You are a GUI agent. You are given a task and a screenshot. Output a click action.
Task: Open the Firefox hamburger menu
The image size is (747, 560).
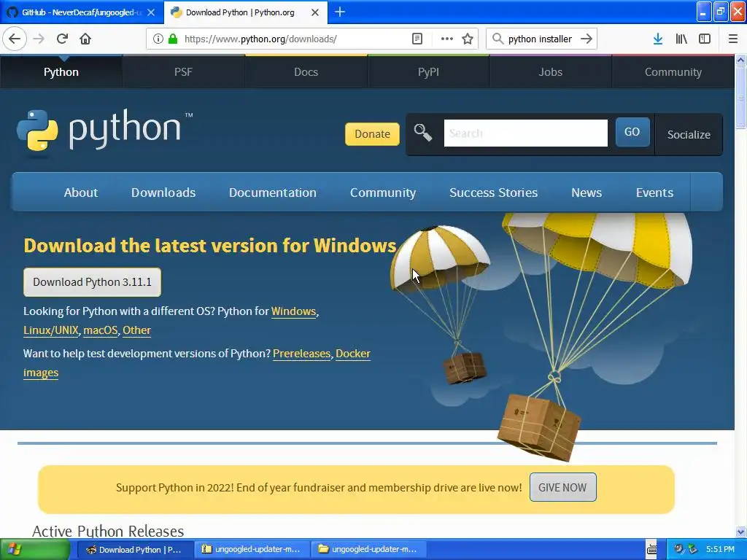733,39
